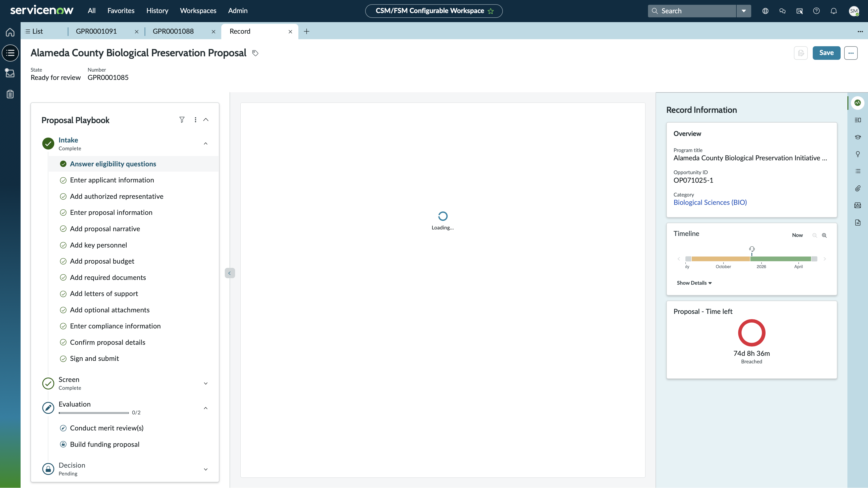Open Conduct merit review(s) activity
868x488 pixels.
(106, 428)
